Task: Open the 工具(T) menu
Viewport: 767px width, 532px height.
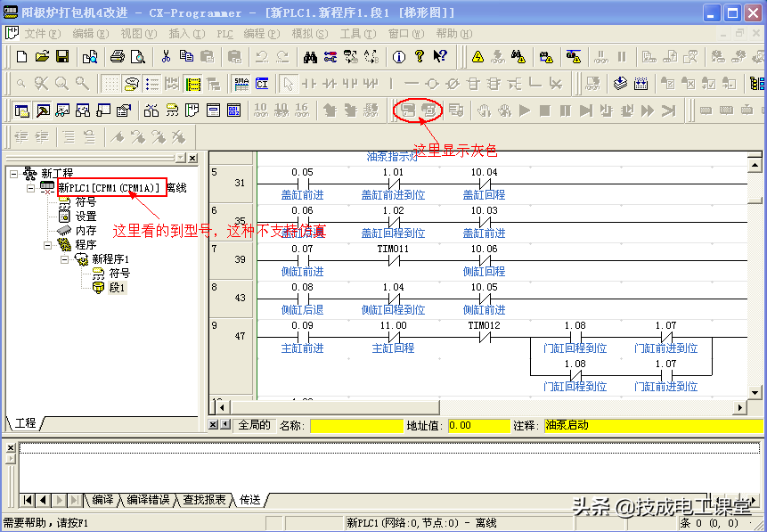Action: [x=357, y=34]
